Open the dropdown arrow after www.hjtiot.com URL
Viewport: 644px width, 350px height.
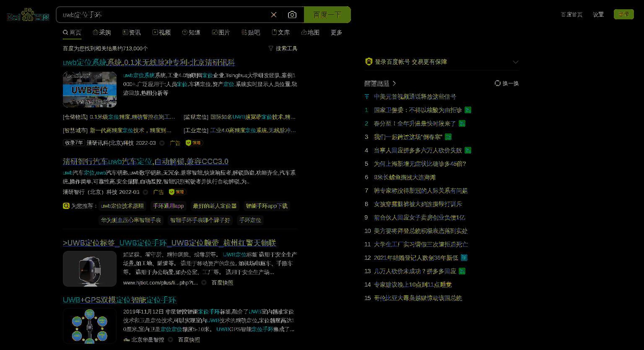point(204,283)
